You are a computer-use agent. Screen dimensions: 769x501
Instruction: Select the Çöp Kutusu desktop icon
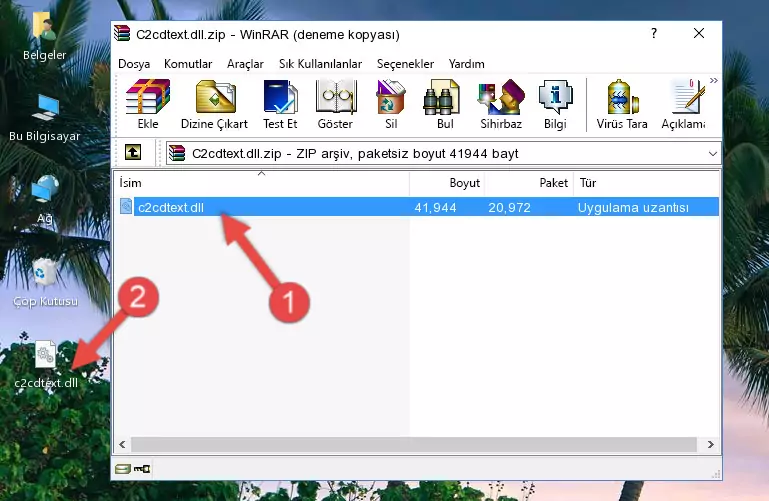(45, 282)
